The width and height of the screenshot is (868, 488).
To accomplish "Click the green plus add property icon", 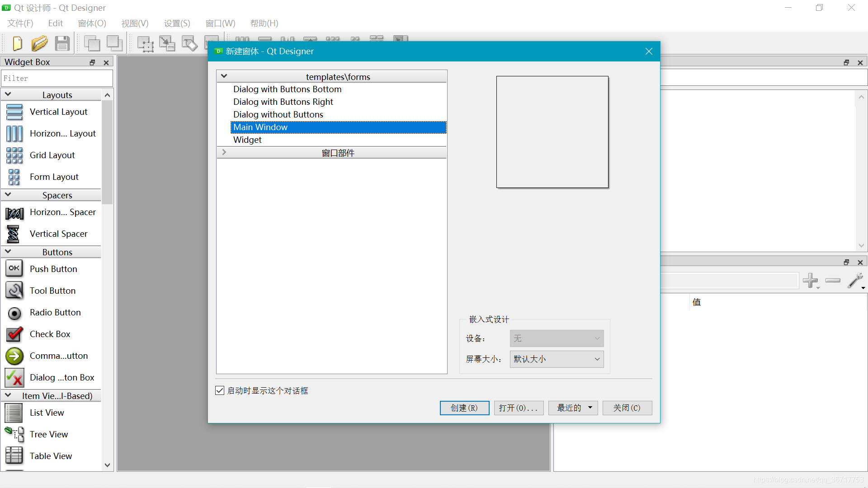I will (810, 280).
